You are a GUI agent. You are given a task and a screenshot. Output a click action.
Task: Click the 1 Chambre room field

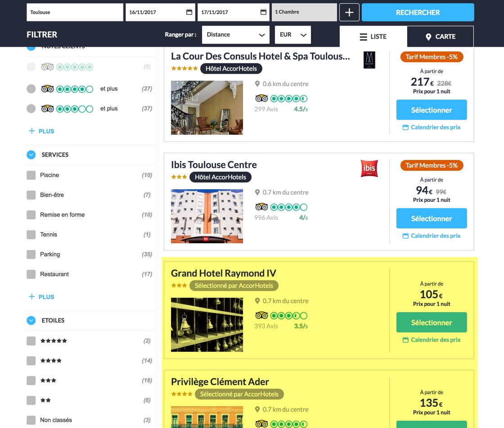point(304,12)
